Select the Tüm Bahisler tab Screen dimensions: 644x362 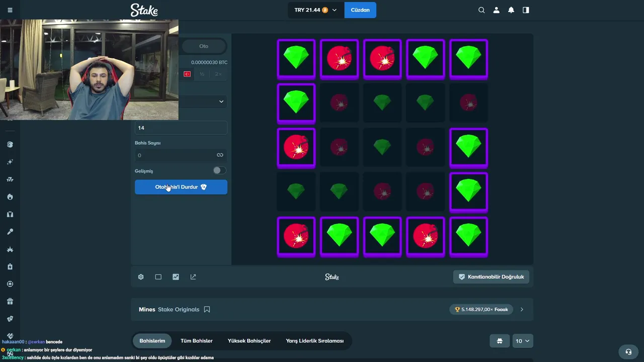[x=196, y=341]
